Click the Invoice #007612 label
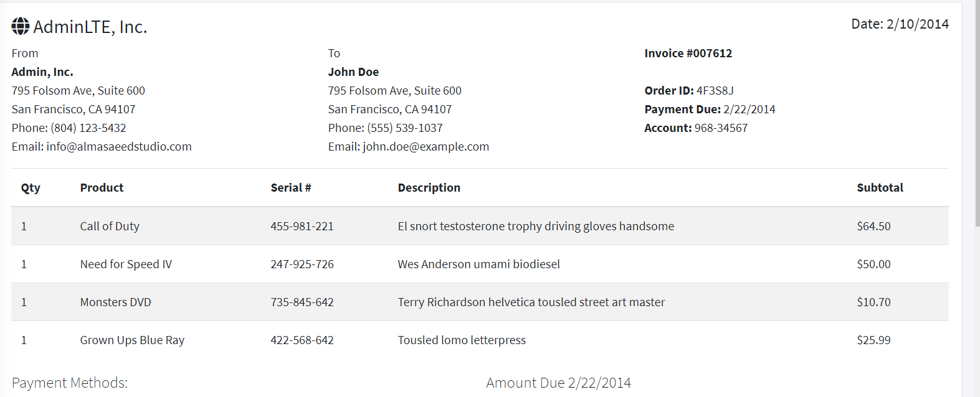980x397 pixels. tap(688, 53)
